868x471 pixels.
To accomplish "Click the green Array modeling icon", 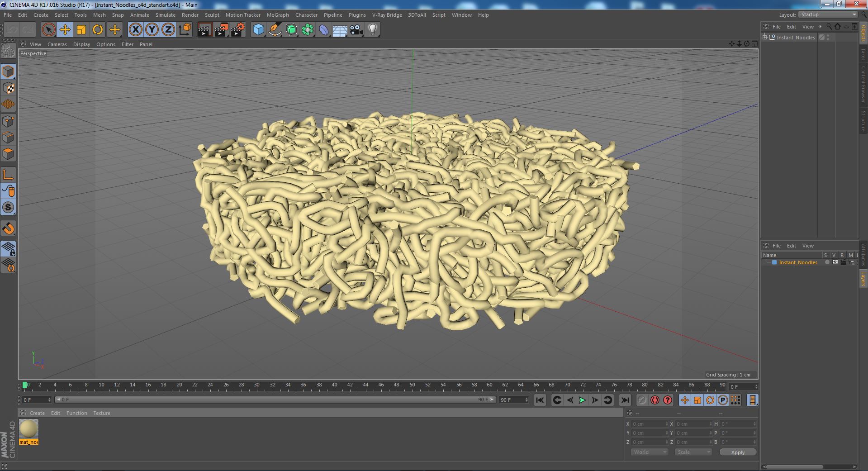I will click(308, 30).
